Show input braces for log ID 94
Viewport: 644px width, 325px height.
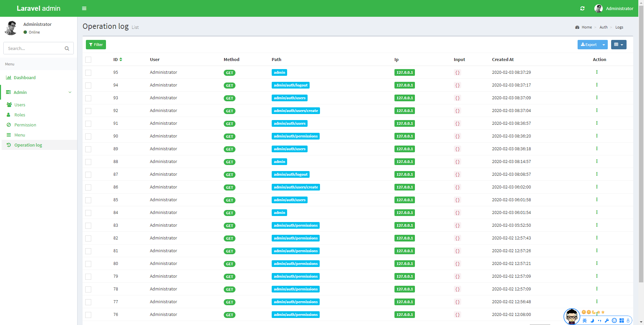pos(457,85)
